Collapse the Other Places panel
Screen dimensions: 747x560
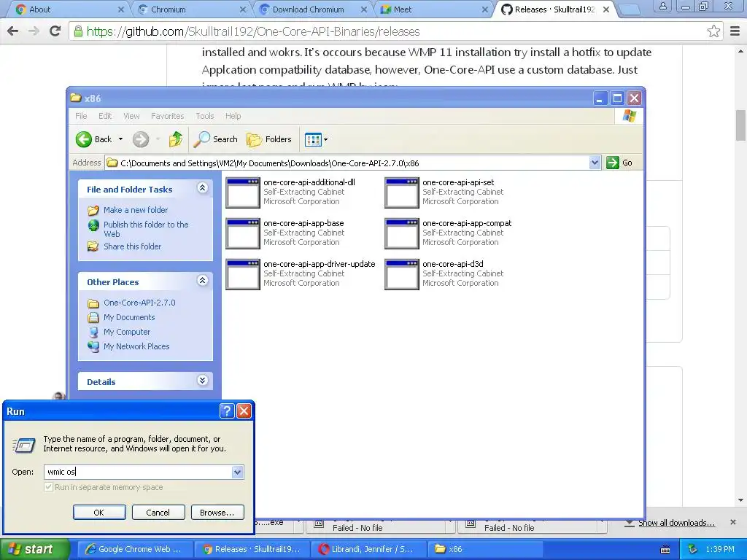coord(203,281)
